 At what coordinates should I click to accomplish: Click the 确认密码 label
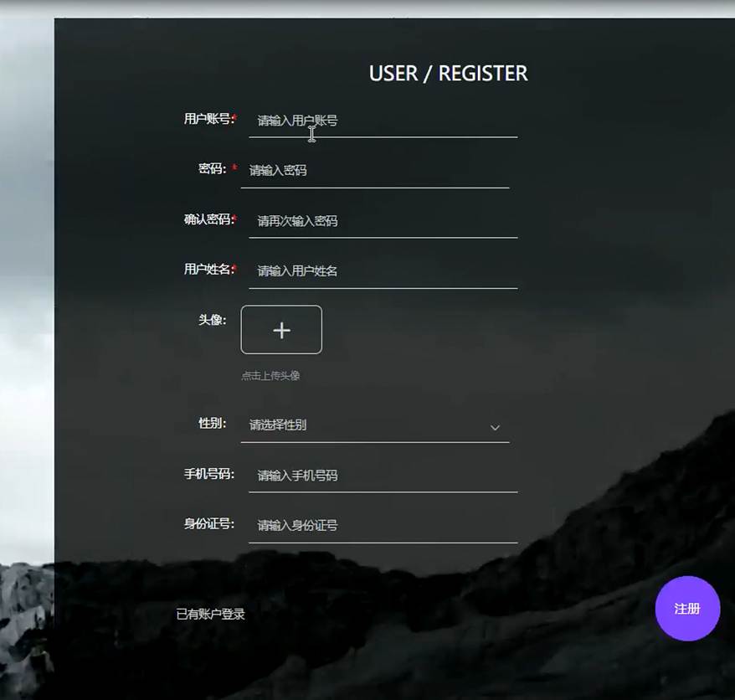208,219
